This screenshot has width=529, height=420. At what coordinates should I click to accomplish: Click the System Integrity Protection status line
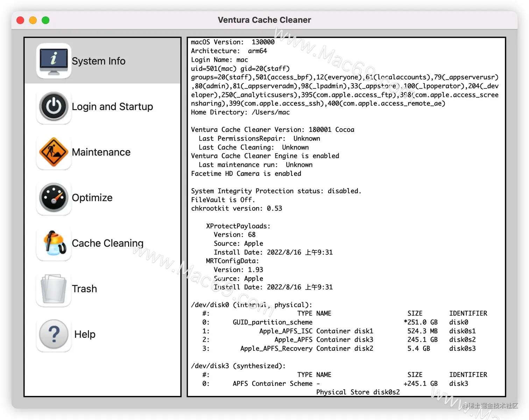pyautogui.click(x=276, y=191)
